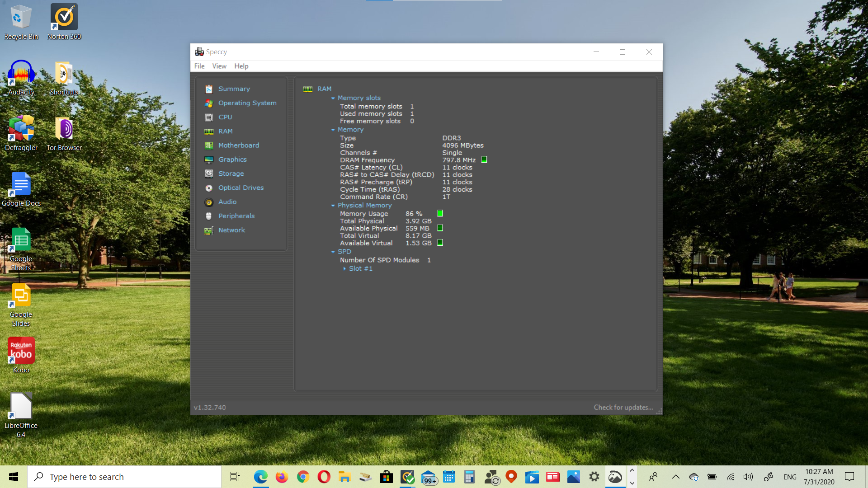
Task: Open the Windows Start menu
Action: pos(14,477)
